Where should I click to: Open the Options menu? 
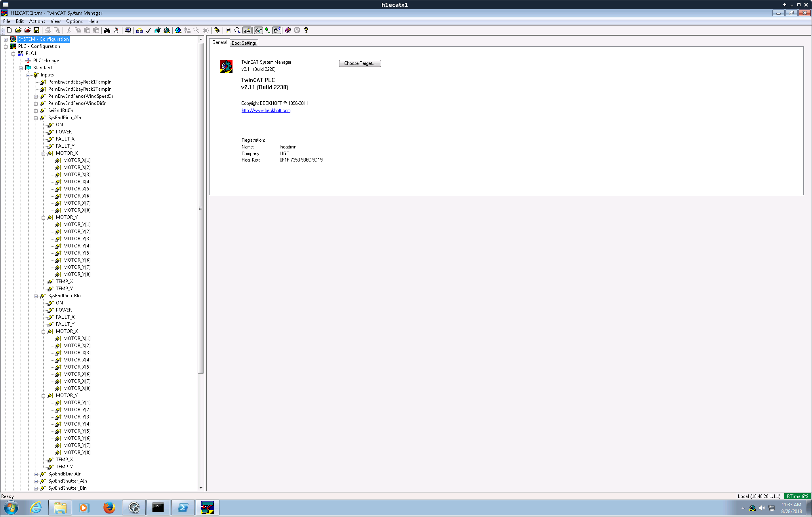point(74,21)
